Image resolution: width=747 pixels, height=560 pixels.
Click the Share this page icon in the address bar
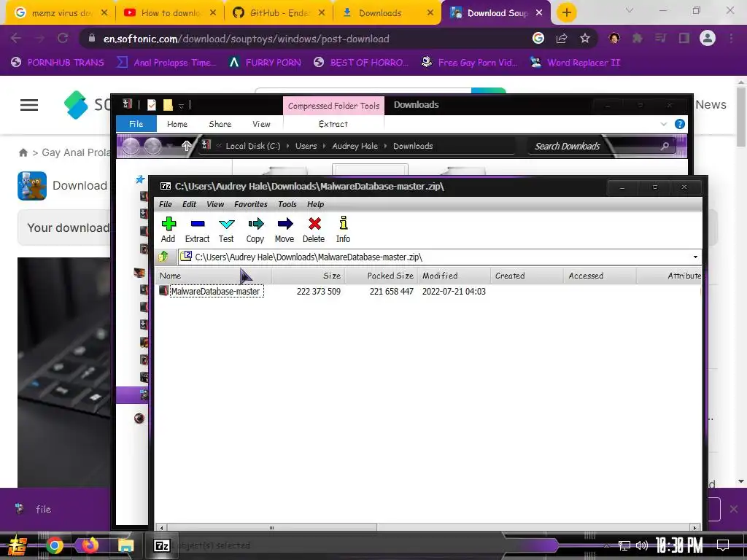tap(562, 39)
